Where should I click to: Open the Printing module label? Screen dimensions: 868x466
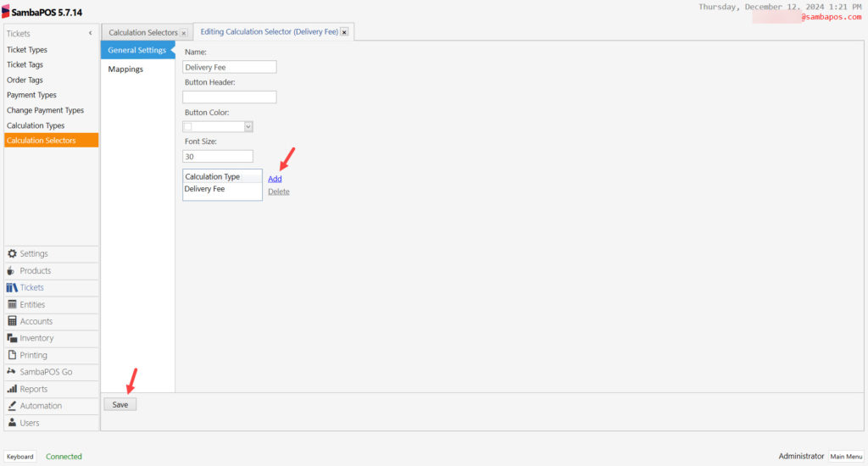(x=33, y=355)
